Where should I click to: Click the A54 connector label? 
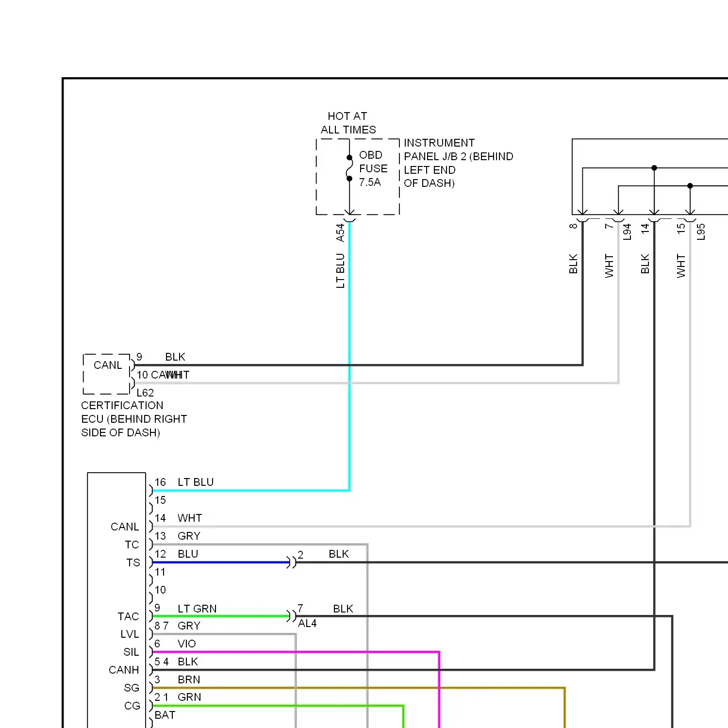(340, 232)
